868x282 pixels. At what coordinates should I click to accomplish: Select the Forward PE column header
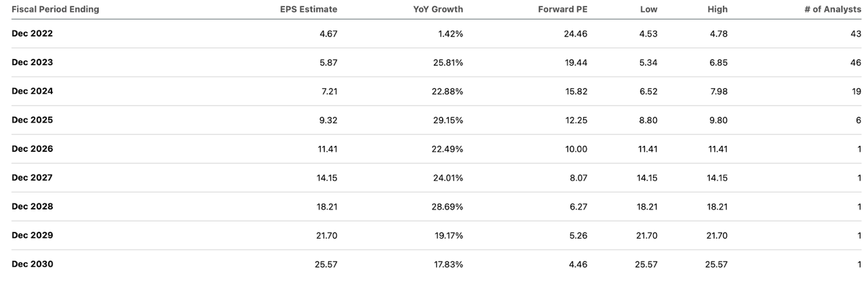point(562,9)
